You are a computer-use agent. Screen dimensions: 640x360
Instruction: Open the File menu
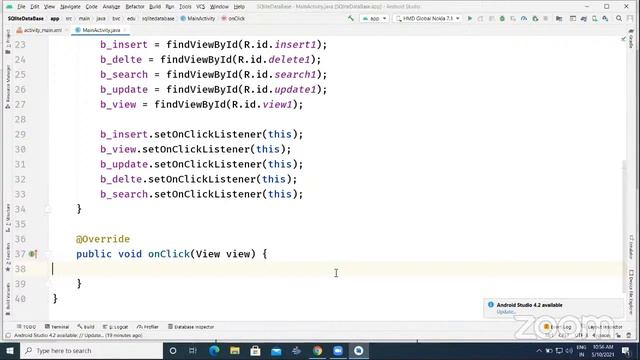click(x=21, y=7)
